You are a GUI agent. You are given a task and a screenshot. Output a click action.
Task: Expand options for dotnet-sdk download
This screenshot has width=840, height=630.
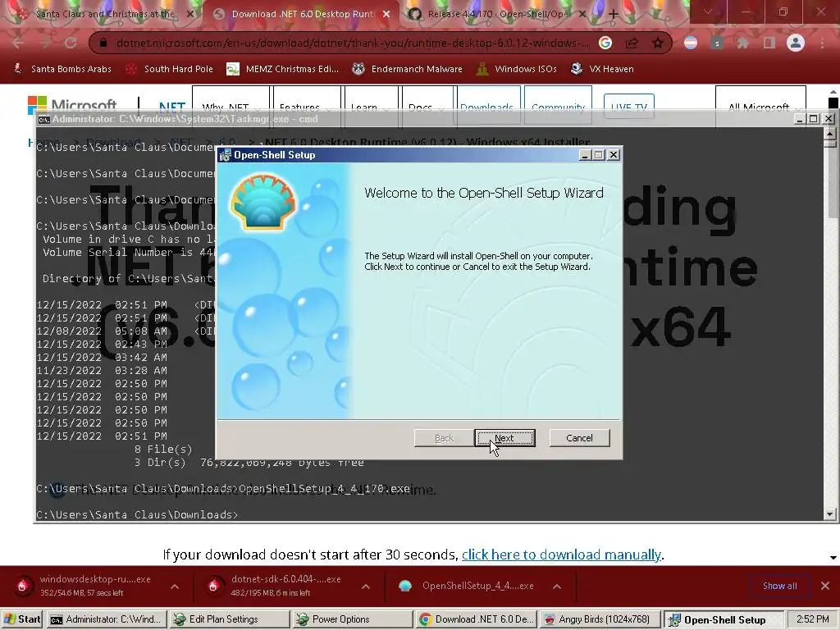(366, 587)
